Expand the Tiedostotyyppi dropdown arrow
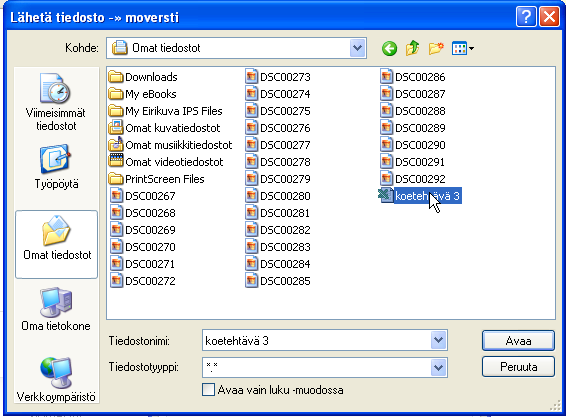 pyautogui.click(x=438, y=368)
